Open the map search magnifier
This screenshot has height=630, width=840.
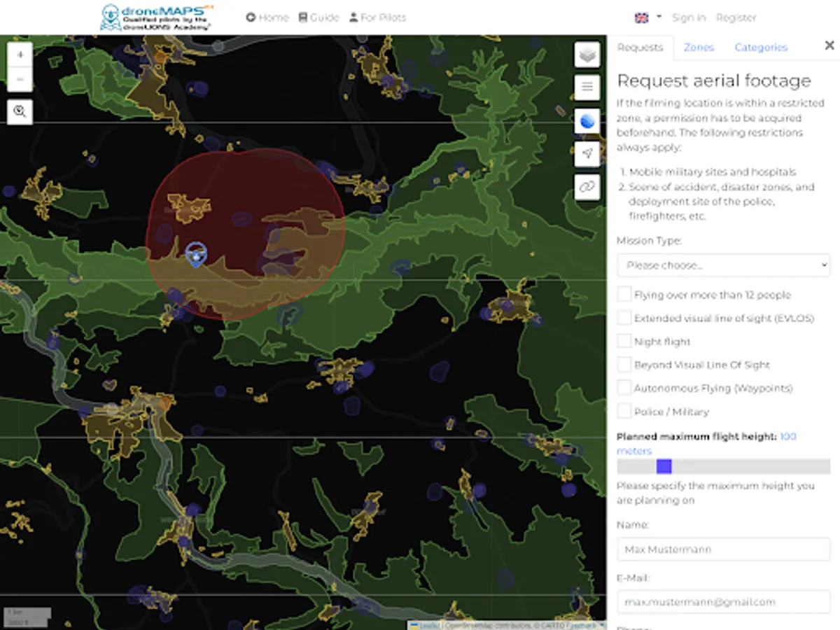point(20,111)
